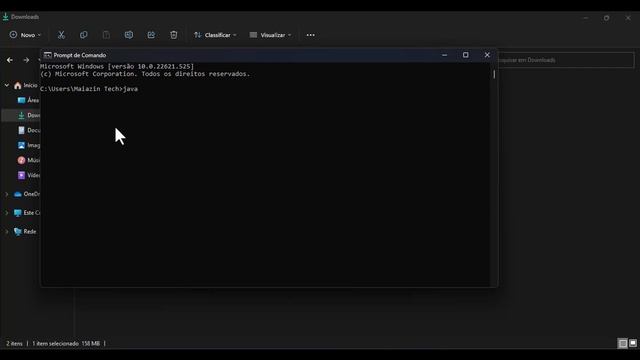Image resolution: width=640 pixels, height=360 pixels.
Task: Switch to large thumbnails view in status bar
Action: click(x=633, y=343)
